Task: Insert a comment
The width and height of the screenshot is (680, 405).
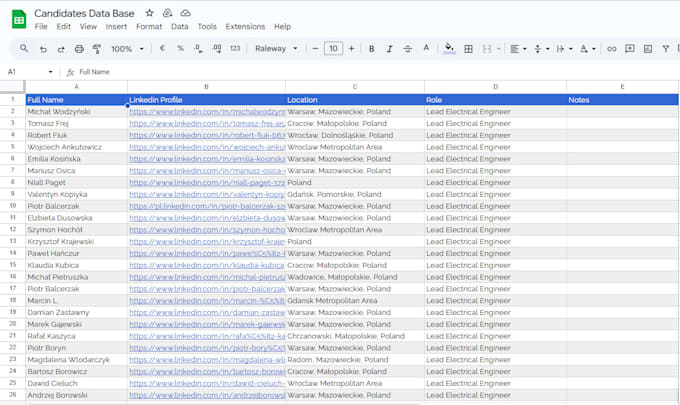Action: pyautogui.click(x=630, y=49)
